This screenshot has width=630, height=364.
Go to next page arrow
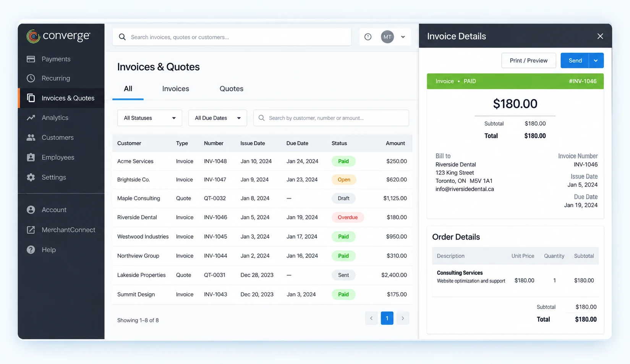[403, 318]
